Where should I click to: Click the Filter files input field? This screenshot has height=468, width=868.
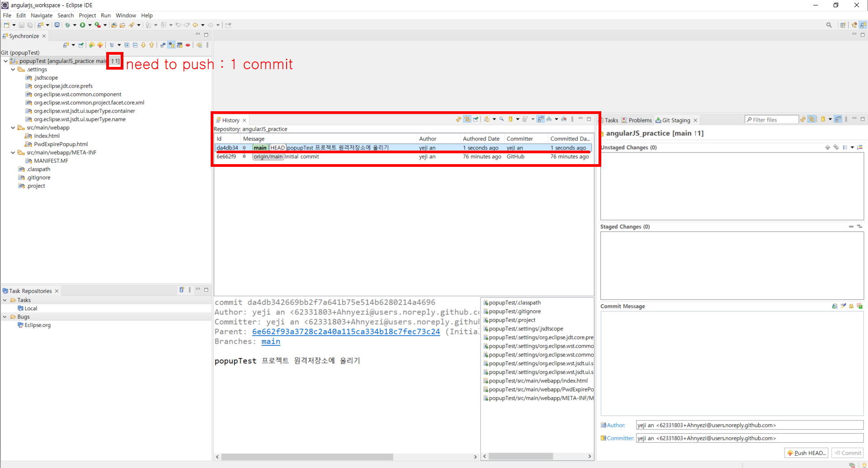tap(772, 120)
